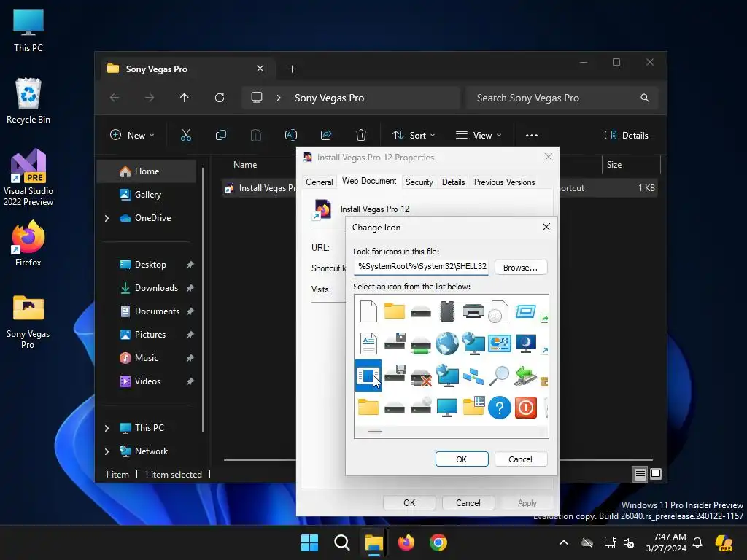Viewport: 747px width, 560px height.
Task: Open the New dropdown in File Explorer
Action: [x=132, y=135]
